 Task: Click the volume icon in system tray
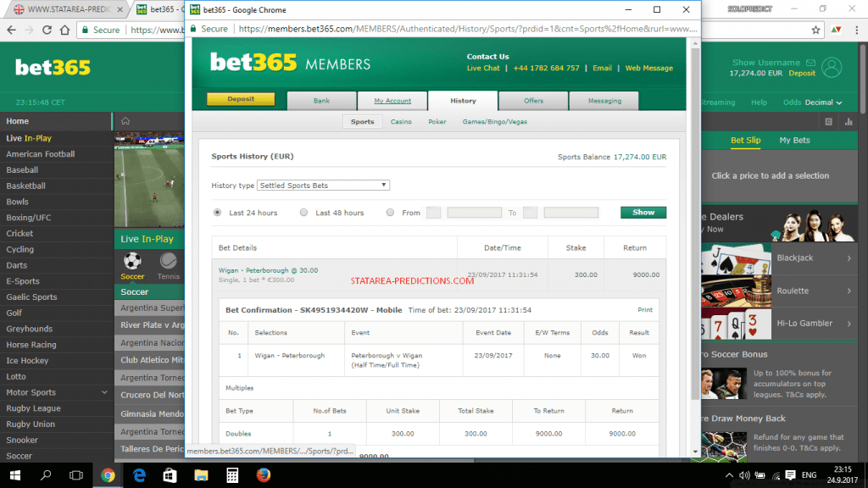tap(744, 475)
